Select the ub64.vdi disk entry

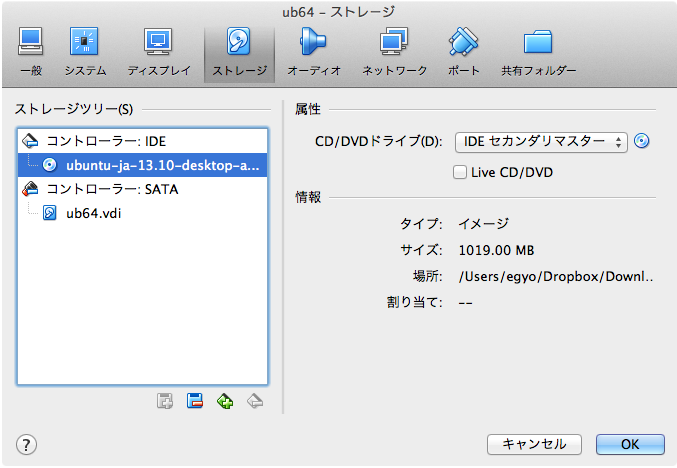click(x=142, y=213)
